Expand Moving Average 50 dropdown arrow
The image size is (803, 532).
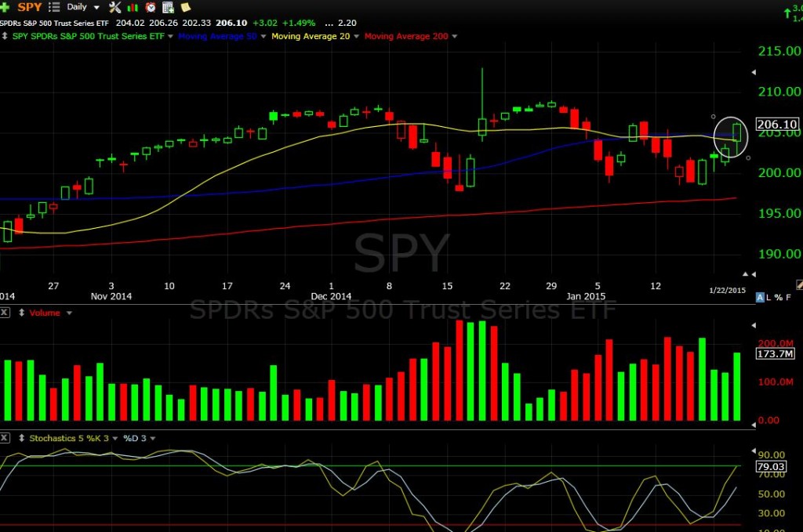[263, 36]
